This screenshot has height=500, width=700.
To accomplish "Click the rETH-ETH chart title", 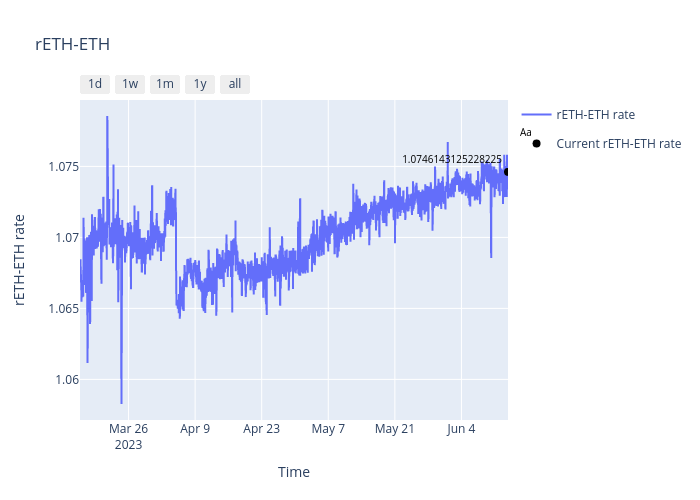I will 72,45.
